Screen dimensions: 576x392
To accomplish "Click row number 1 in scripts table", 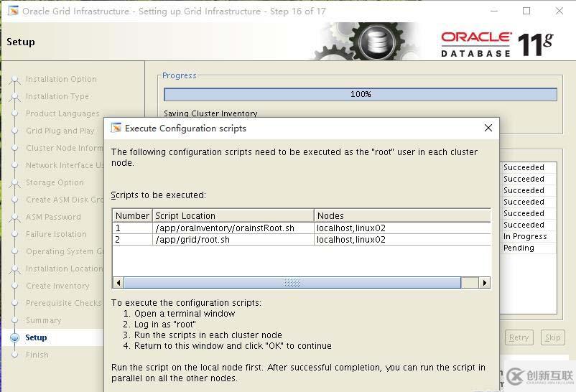I will [132, 228].
